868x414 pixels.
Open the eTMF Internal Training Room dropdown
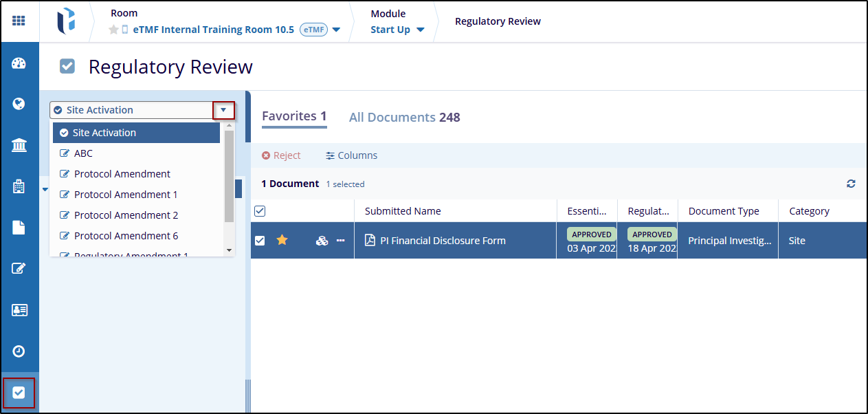pyautogui.click(x=336, y=30)
